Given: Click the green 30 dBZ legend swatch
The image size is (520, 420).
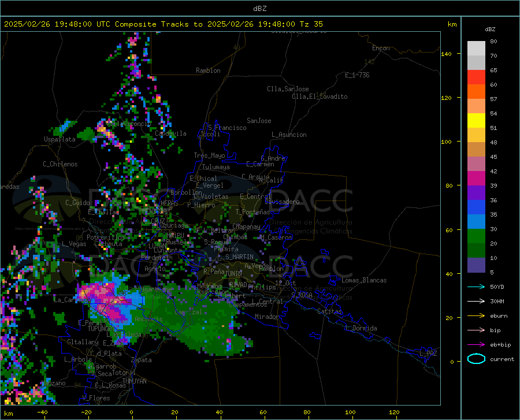Looking at the screenshot, I should coord(476,236).
